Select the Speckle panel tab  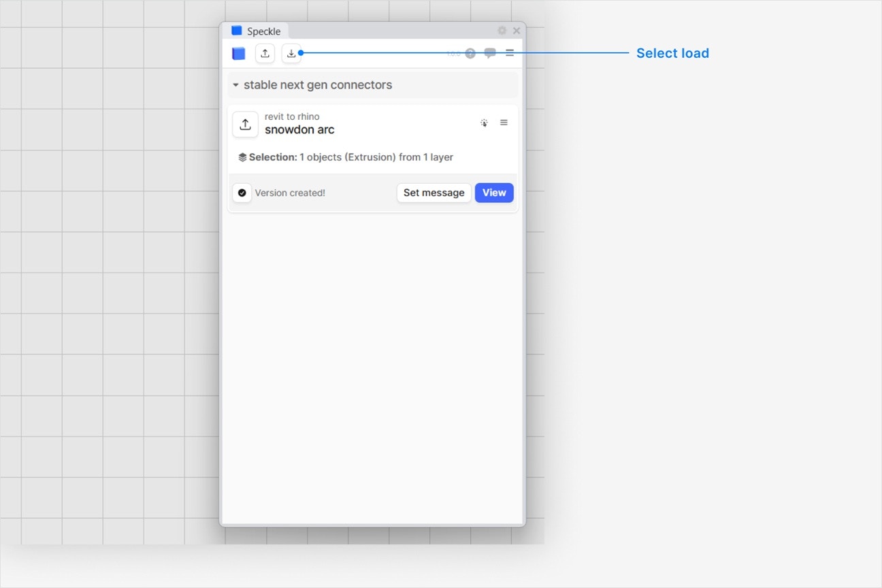[x=256, y=31]
